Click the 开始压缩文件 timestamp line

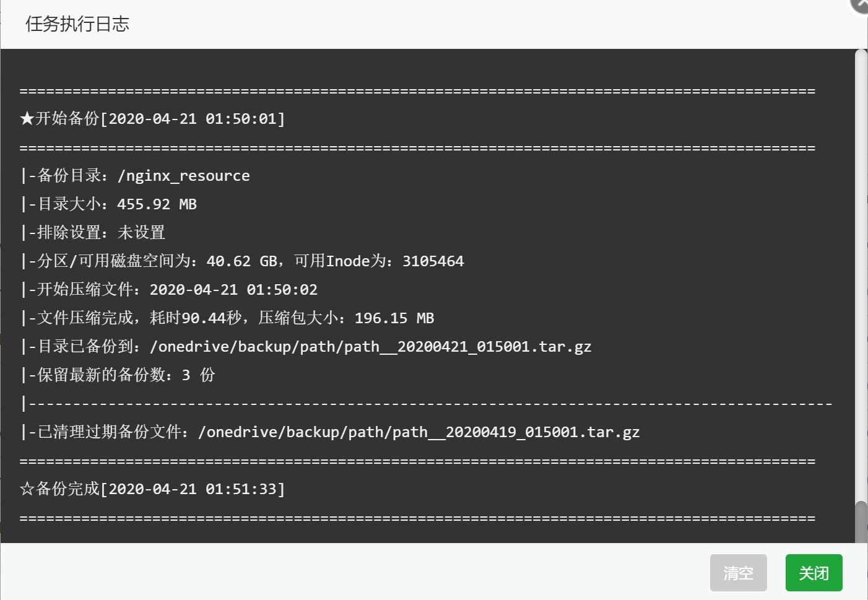(x=168, y=289)
